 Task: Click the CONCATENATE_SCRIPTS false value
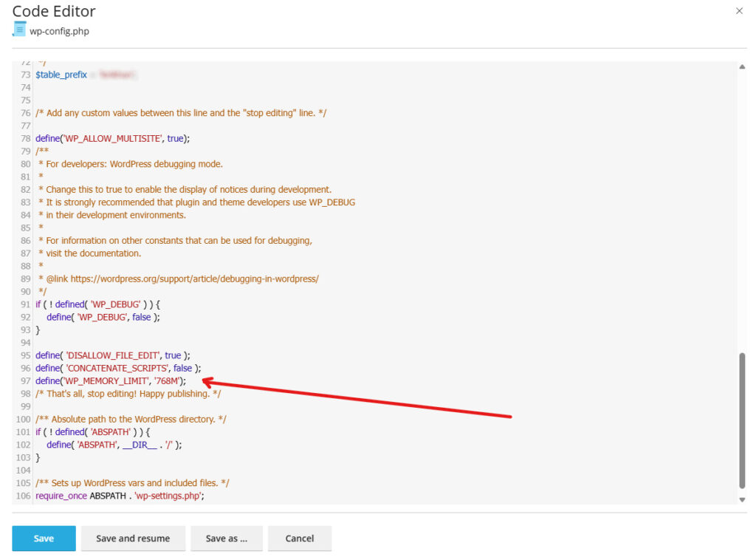point(182,367)
